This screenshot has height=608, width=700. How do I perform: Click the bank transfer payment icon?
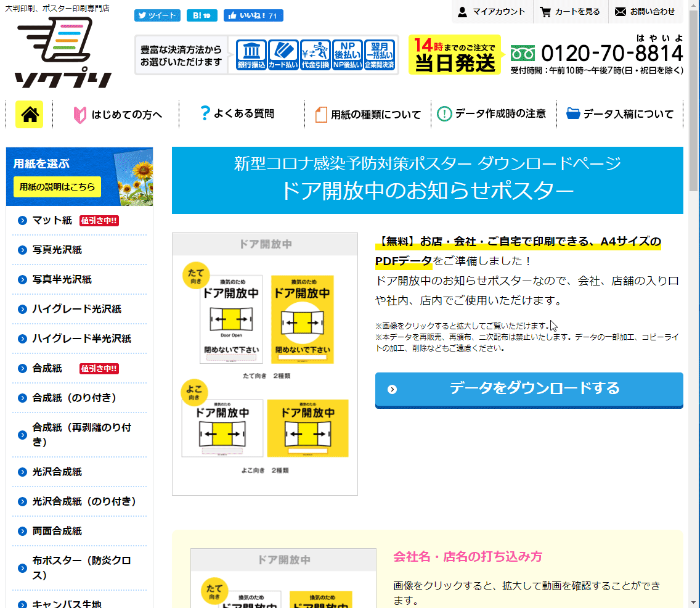click(x=251, y=55)
